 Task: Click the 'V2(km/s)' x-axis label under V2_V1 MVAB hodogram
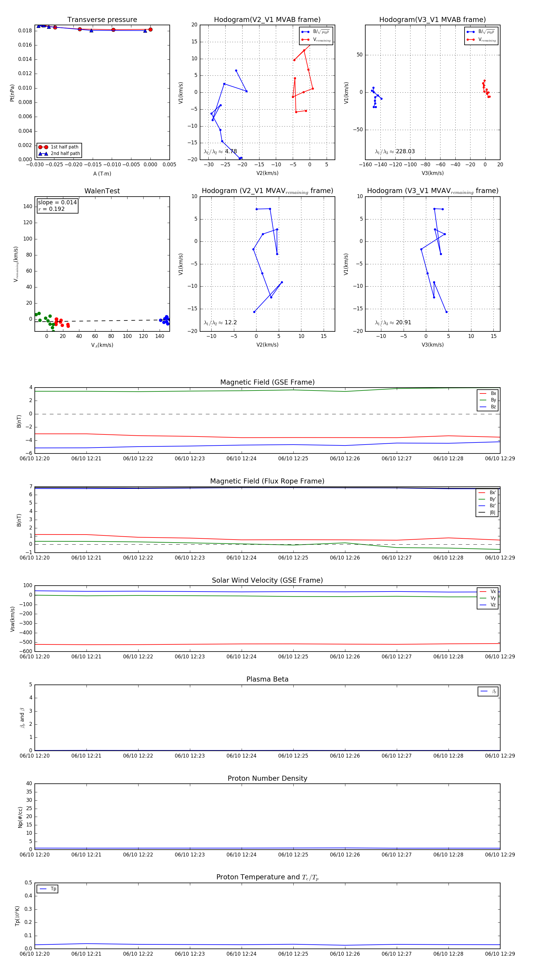click(x=267, y=173)
